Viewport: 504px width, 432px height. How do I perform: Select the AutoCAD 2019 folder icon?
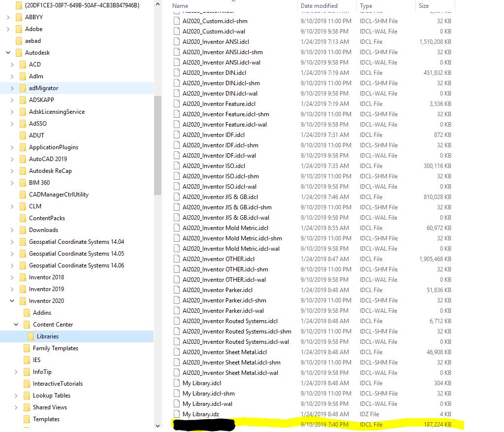pyautogui.click(x=23, y=159)
